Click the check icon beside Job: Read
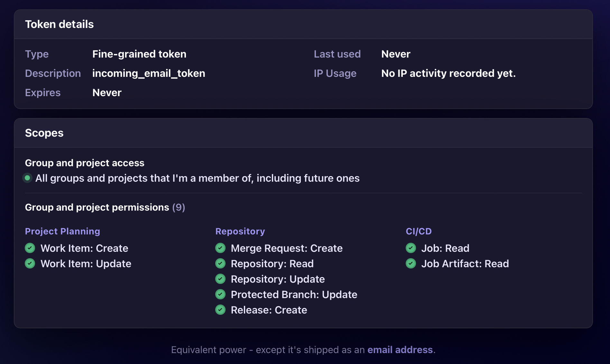 click(x=411, y=248)
